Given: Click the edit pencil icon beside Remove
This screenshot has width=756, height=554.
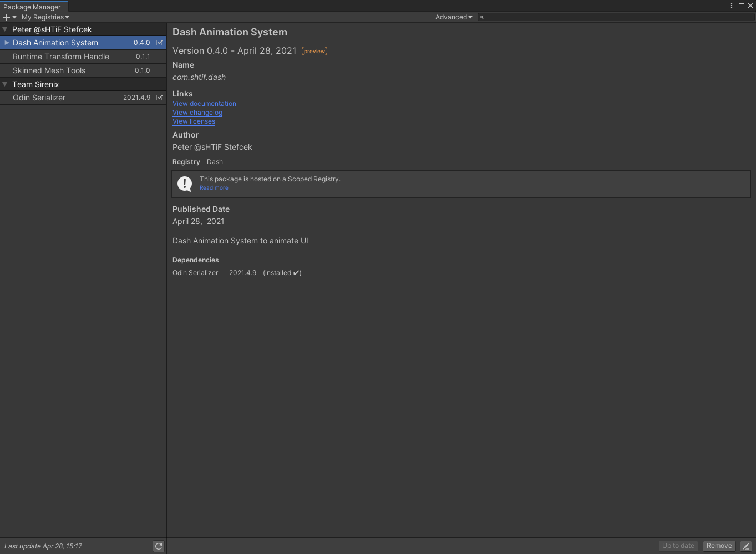Looking at the screenshot, I should (x=746, y=546).
